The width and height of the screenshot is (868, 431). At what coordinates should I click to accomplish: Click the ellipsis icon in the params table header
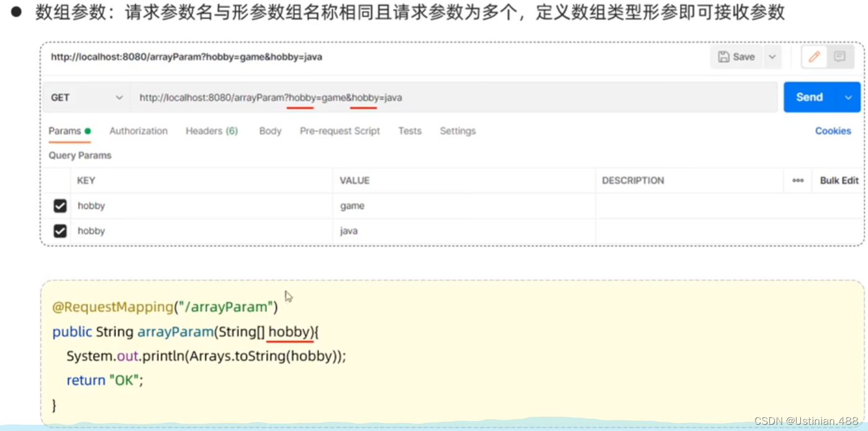click(x=797, y=181)
